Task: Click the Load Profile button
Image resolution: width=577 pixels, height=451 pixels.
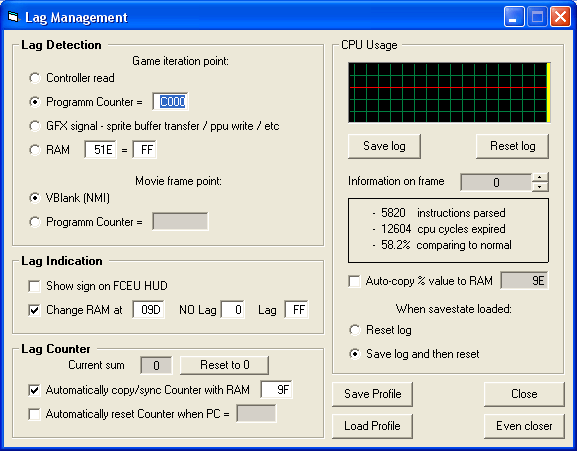Action: click(372, 426)
